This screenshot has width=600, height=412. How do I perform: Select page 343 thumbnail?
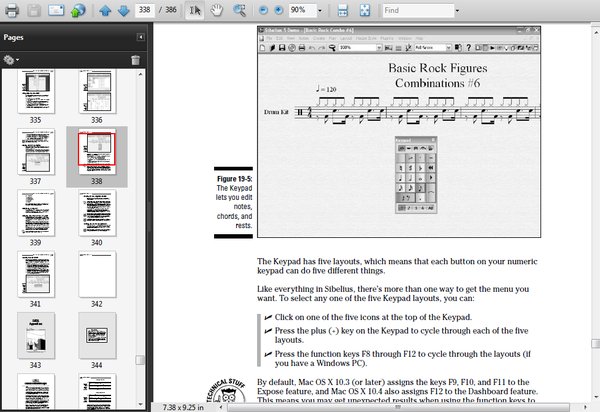36,335
